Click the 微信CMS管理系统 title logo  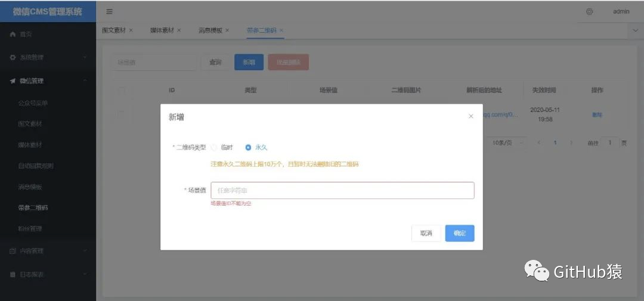[x=48, y=11]
